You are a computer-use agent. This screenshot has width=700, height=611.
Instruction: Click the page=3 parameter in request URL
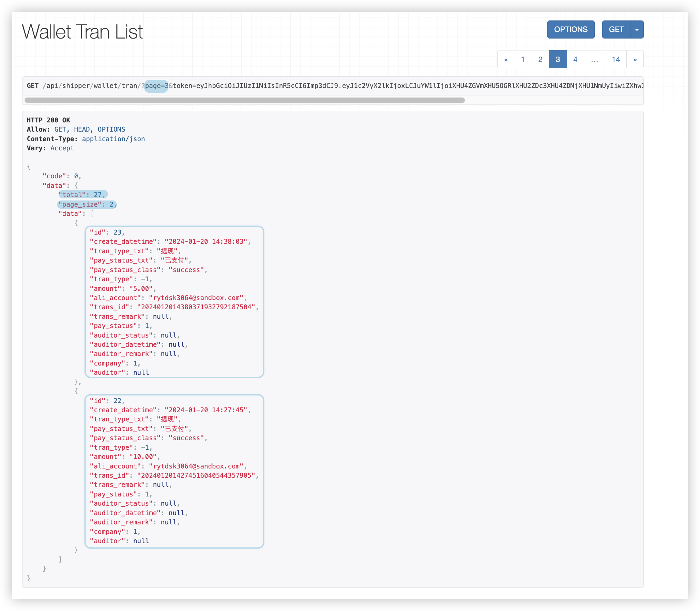tap(156, 86)
